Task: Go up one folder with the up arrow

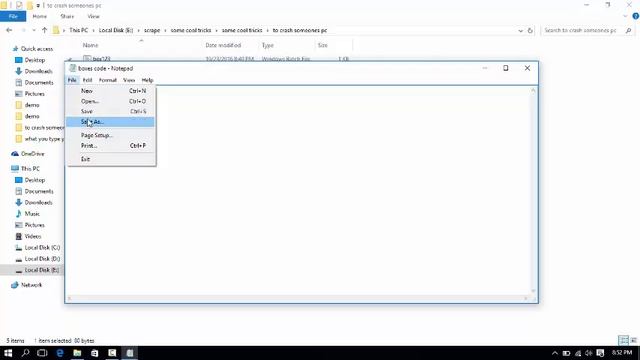Action: pyautogui.click(x=44, y=30)
